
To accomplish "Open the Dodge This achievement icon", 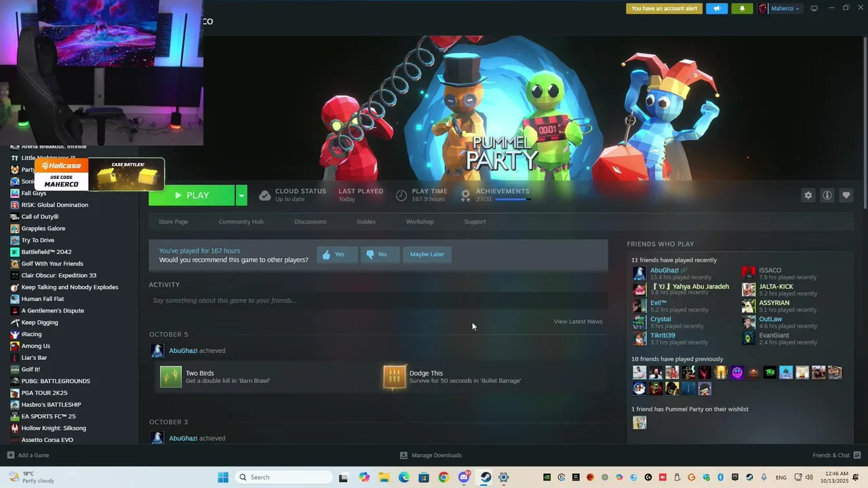I will [x=395, y=377].
